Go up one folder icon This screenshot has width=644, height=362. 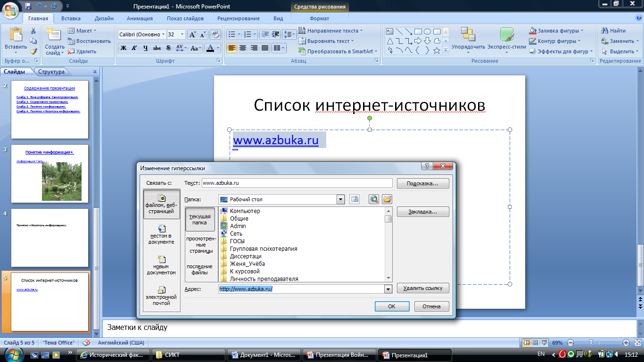[x=355, y=199]
